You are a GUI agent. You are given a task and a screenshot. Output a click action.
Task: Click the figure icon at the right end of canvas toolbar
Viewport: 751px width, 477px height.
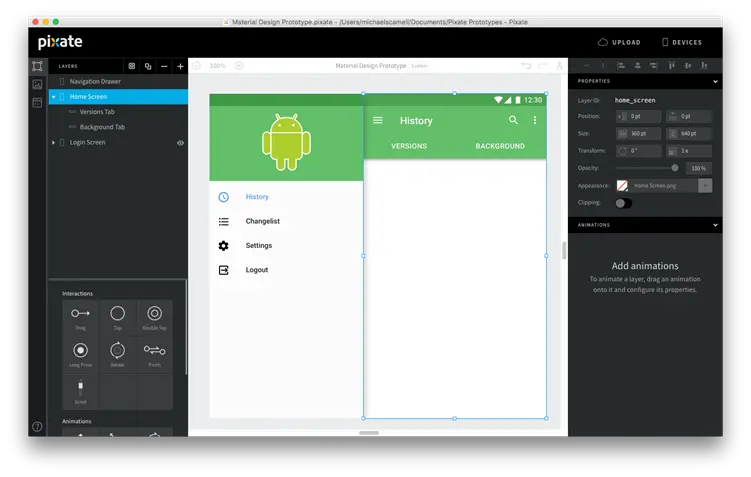(x=559, y=66)
